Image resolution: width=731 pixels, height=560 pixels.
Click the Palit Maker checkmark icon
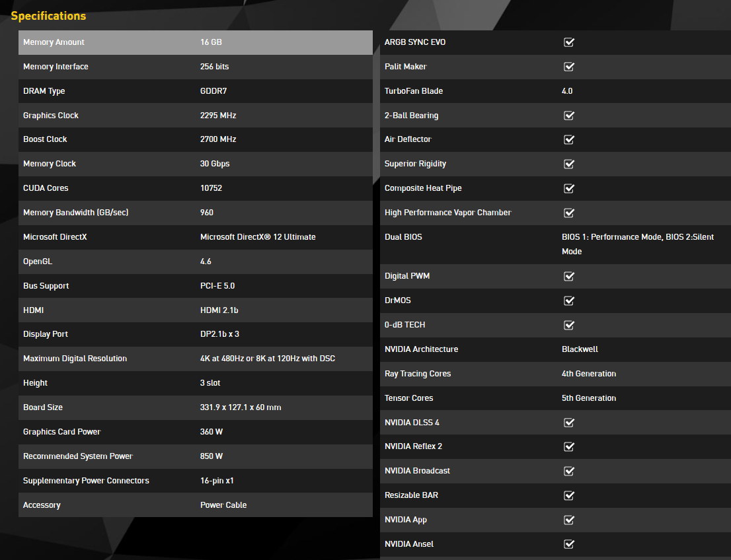(x=568, y=67)
